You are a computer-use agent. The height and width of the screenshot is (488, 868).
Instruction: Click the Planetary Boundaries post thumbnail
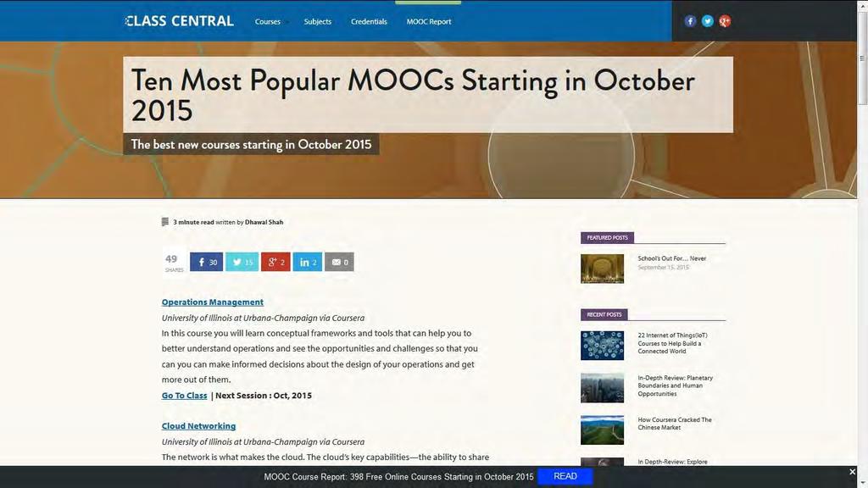(603, 388)
